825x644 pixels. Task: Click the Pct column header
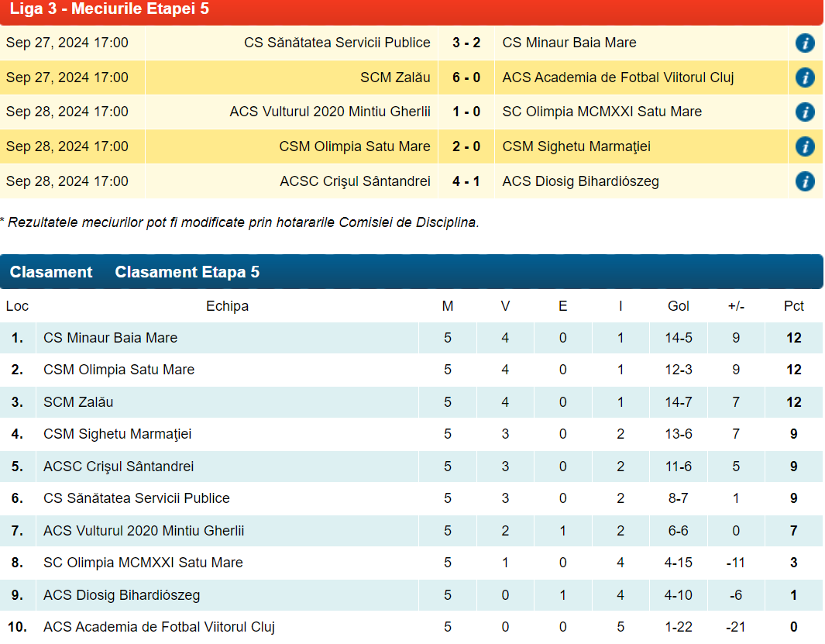click(793, 306)
